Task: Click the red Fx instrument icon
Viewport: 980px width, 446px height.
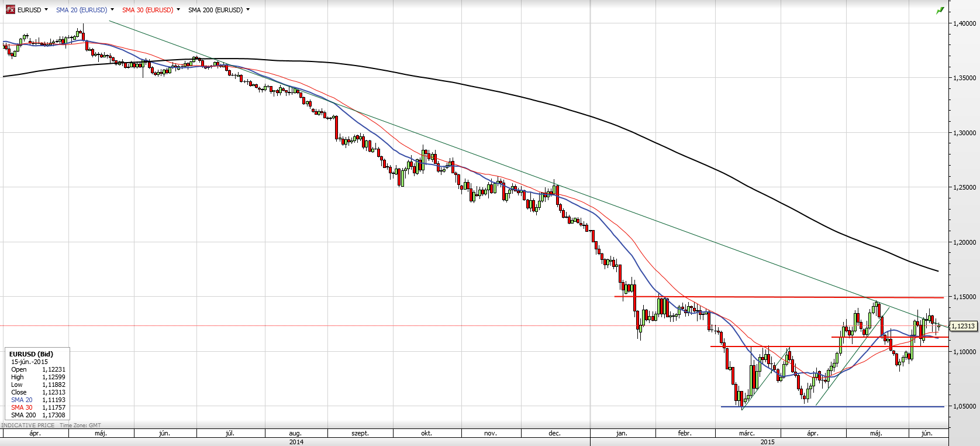Action: coord(11,10)
